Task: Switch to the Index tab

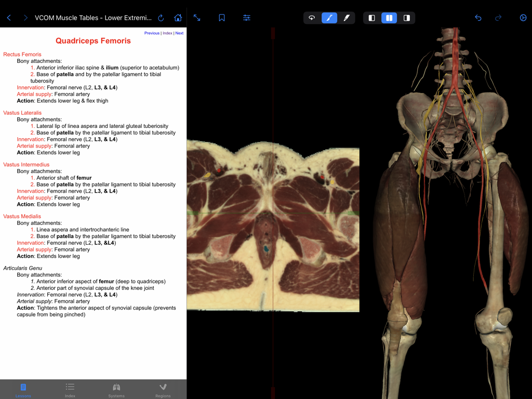Action: tap(70, 390)
